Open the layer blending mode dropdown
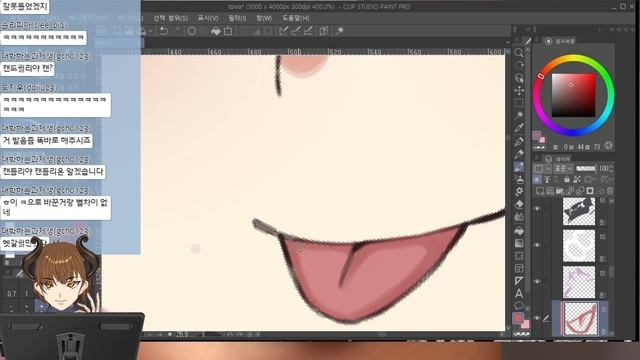This screenshot has width=640, height=360. pos(563,169)
